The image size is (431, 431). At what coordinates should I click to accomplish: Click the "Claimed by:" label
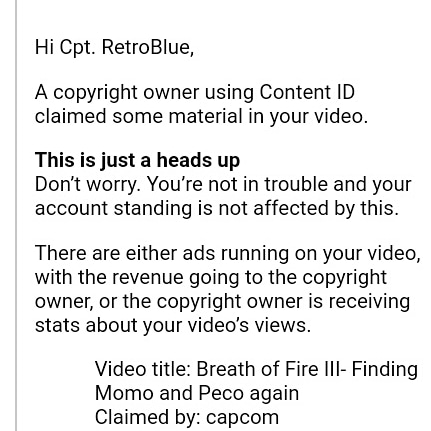[x=148, y=417]
